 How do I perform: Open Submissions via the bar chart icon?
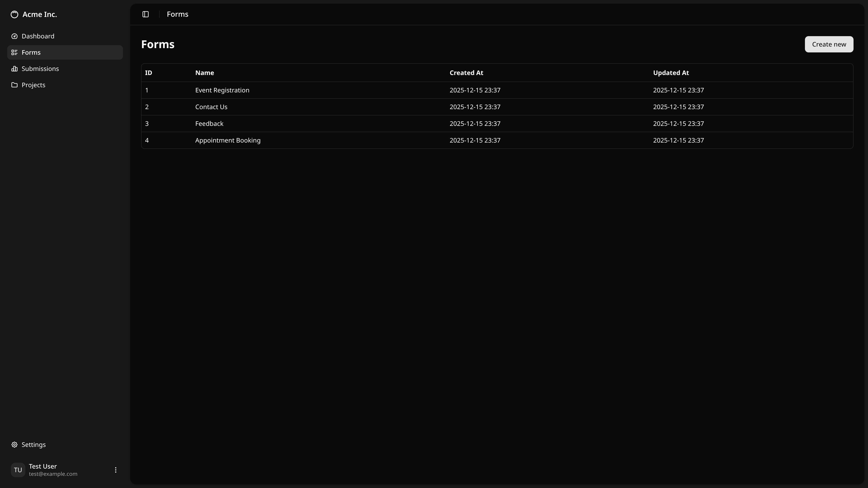(x=14, y=69)
